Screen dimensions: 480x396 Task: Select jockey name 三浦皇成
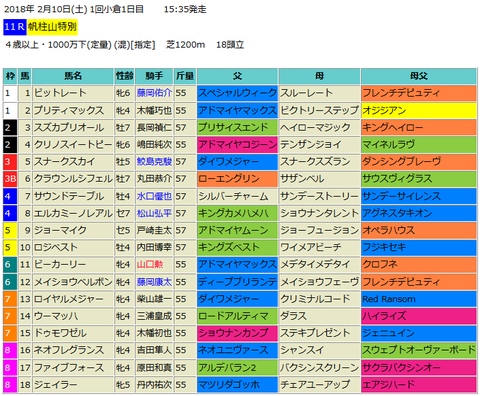pos(154,316)
